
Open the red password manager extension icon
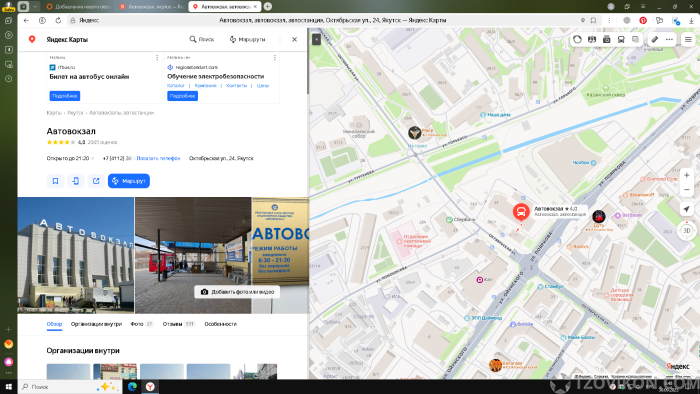tap(643, 20)
